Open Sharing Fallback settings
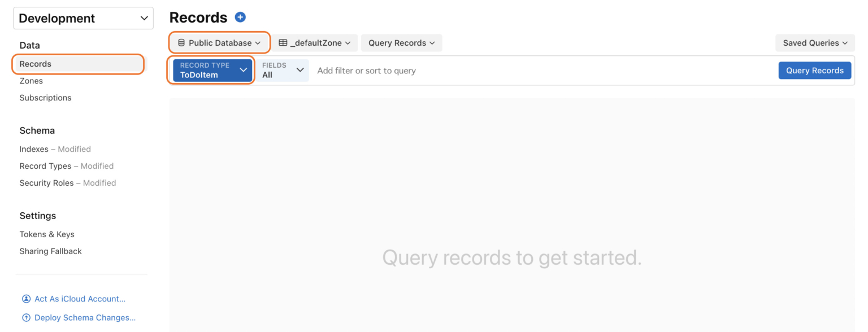The height and width of the screenshot is (332, 868). [x=50, y=251]
